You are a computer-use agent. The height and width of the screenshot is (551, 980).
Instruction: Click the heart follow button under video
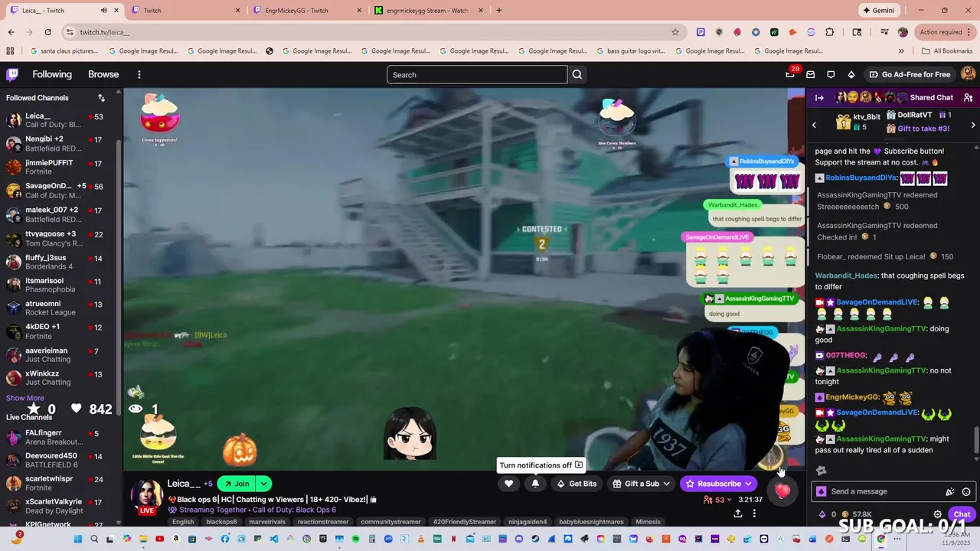pos(508,484)
